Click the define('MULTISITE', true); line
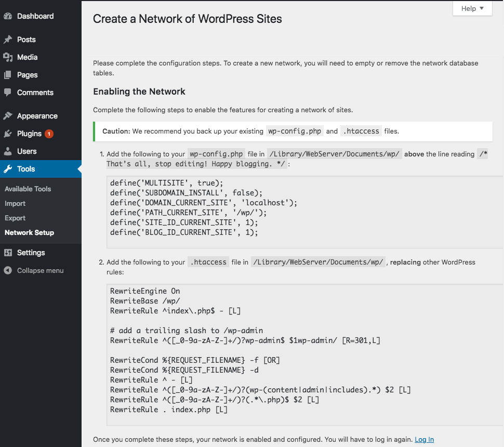The height and width of the screenshot is (447, 504). click(x=166, y=183)
